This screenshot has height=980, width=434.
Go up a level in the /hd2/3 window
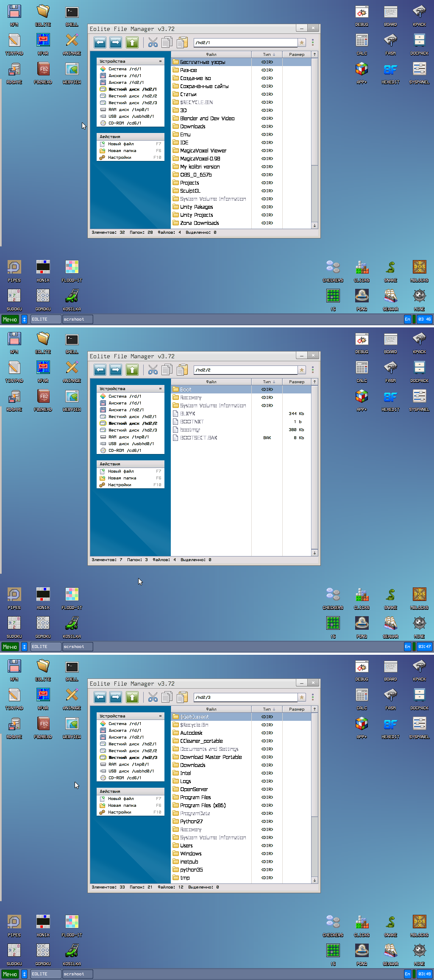[x=132, y=697]
